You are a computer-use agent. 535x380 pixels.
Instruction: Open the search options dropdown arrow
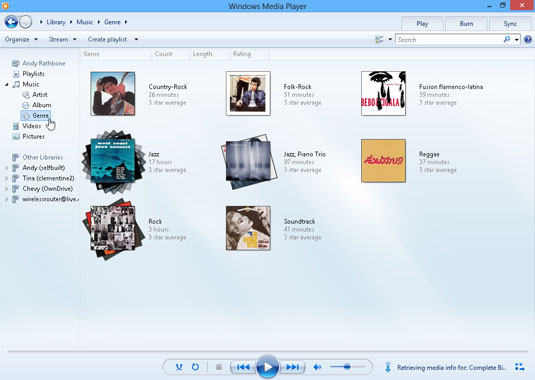517,40
